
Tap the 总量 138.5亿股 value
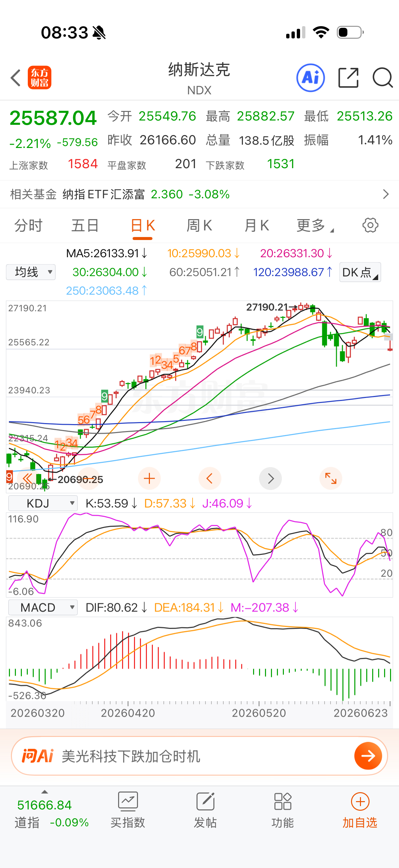click(x=250, y=140)
